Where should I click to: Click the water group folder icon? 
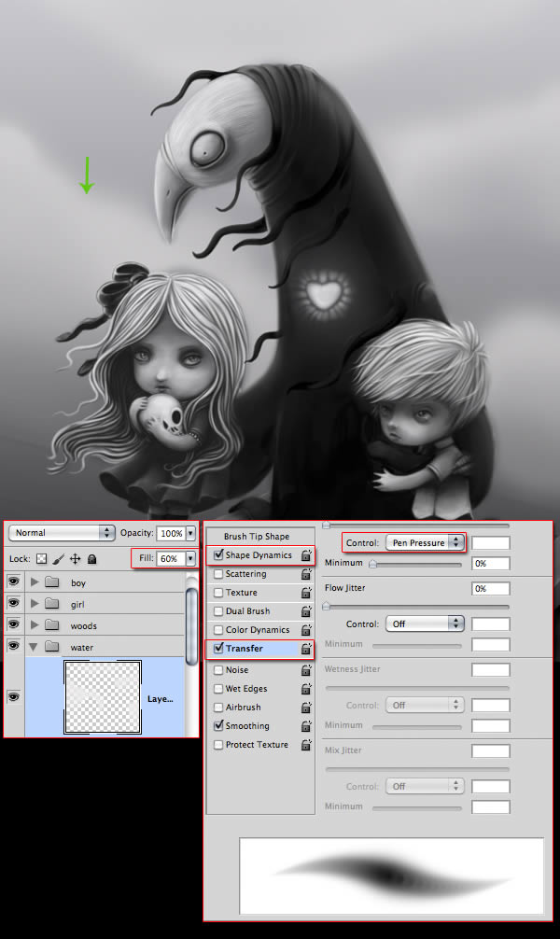52,647
